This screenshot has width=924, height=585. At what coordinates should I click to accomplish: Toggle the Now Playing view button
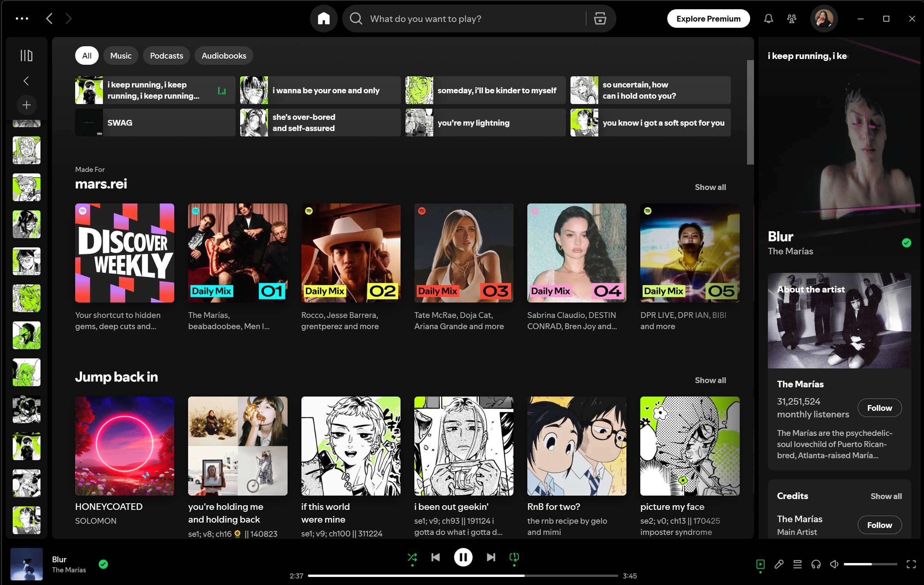click(760, 564)
